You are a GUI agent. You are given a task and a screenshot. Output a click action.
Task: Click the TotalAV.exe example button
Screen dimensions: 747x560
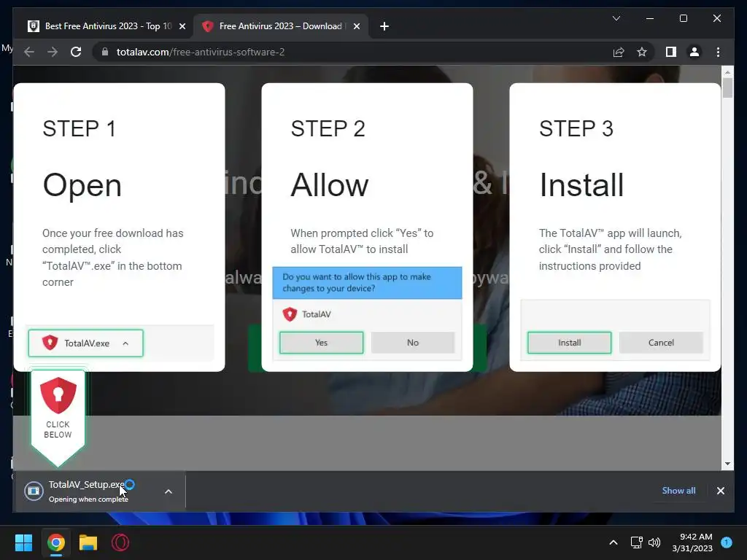point(86,343)
